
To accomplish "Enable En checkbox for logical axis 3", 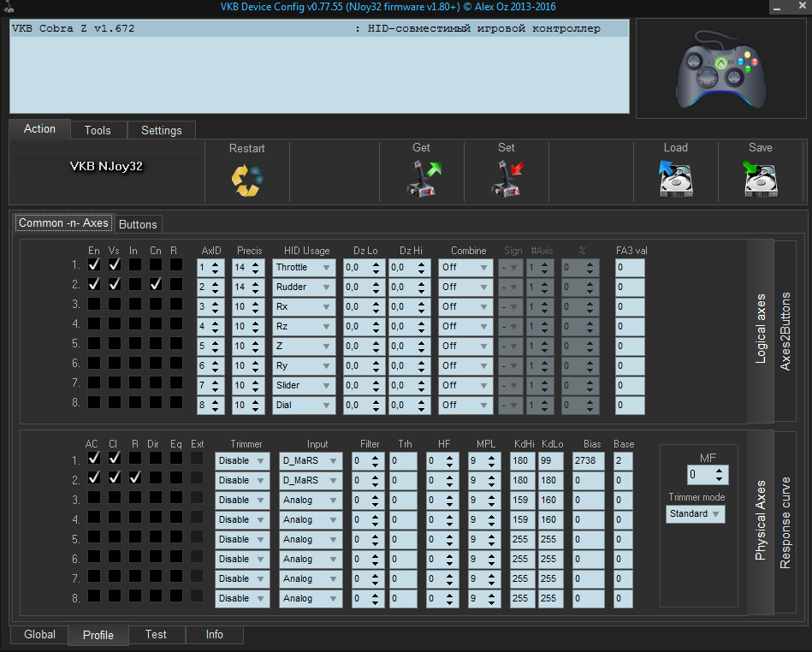I will coord(94,304).
